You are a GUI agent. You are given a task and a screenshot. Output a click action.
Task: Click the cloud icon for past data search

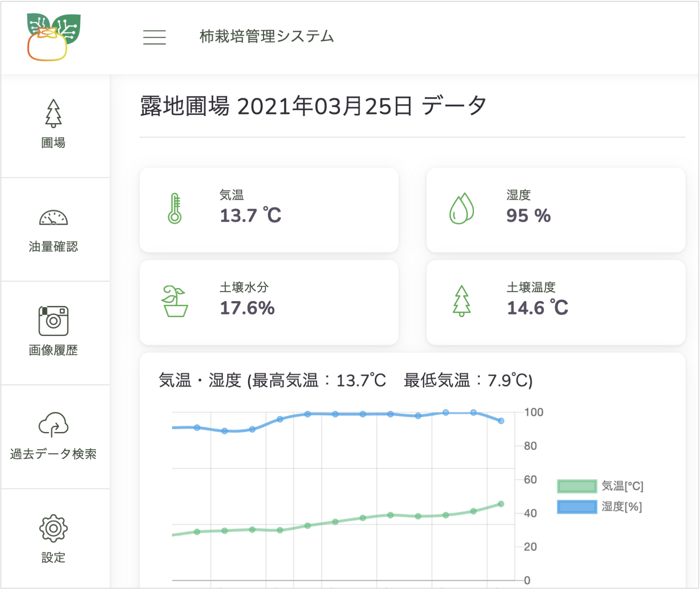pyautogui.click(x=53, y=424)
